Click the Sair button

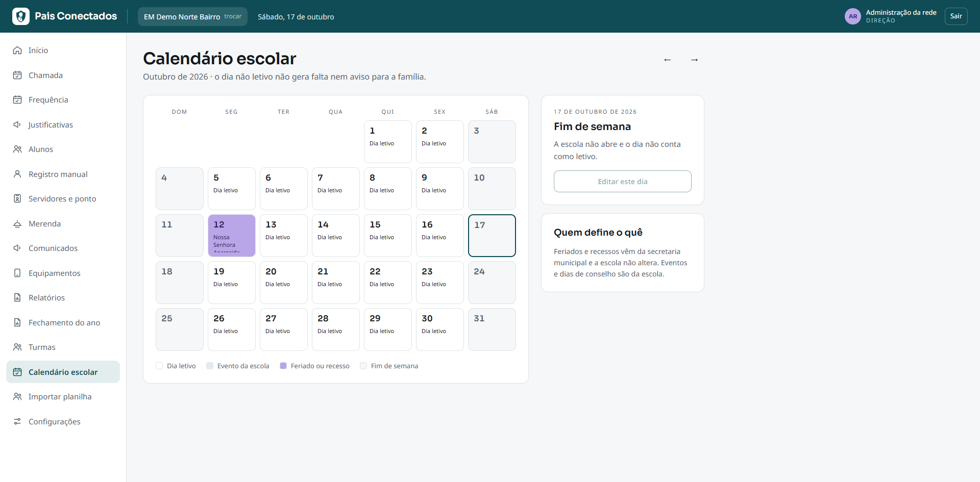click(956, 16)
